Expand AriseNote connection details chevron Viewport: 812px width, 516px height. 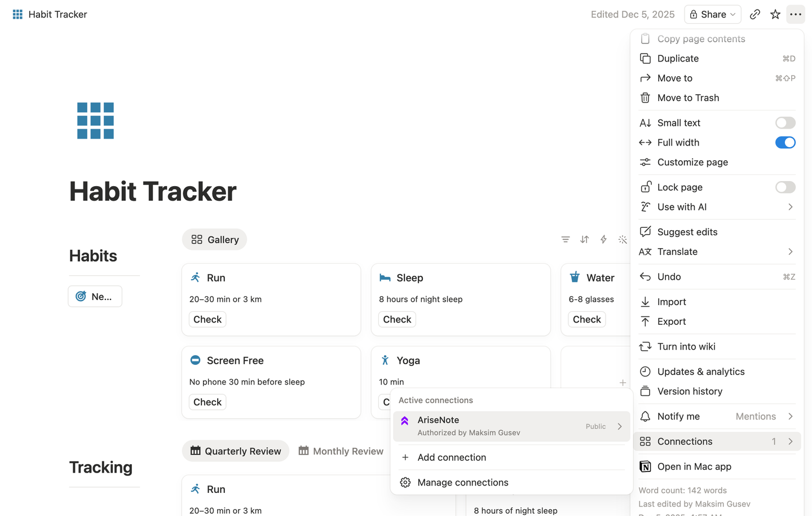620,427
